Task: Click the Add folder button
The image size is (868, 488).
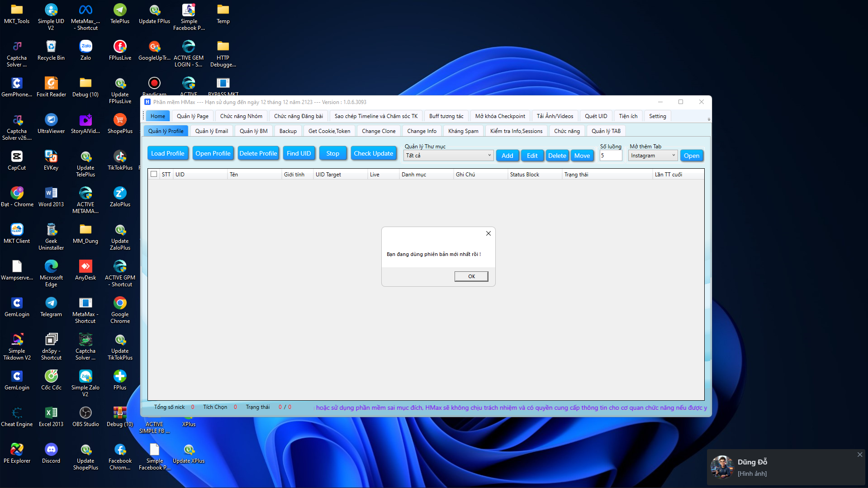Action: [x=508, y=156]
